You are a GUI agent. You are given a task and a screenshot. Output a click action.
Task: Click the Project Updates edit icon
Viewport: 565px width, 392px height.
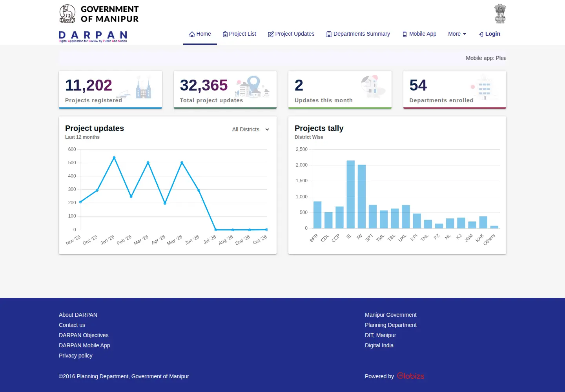coord(271,34)
